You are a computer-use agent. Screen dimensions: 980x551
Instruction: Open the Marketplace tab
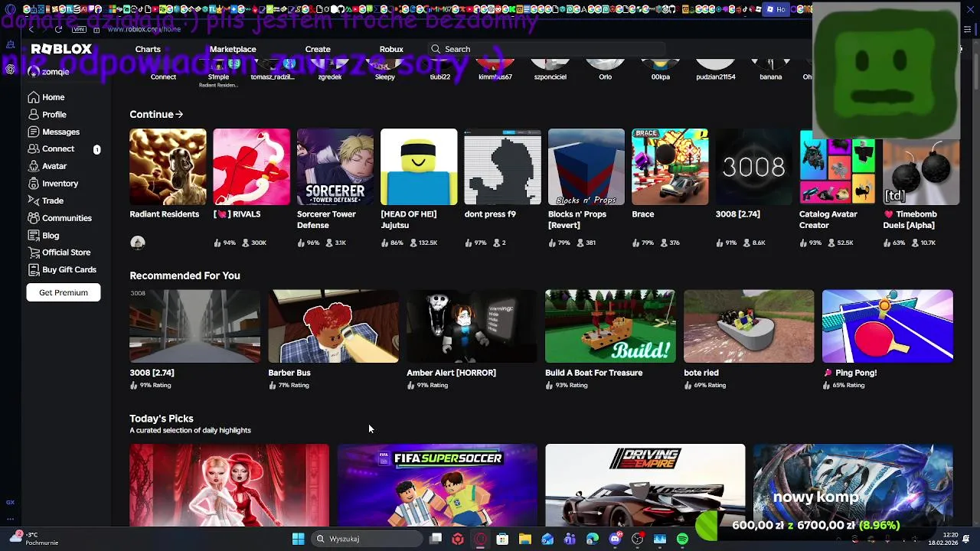(x=233, y=49)
